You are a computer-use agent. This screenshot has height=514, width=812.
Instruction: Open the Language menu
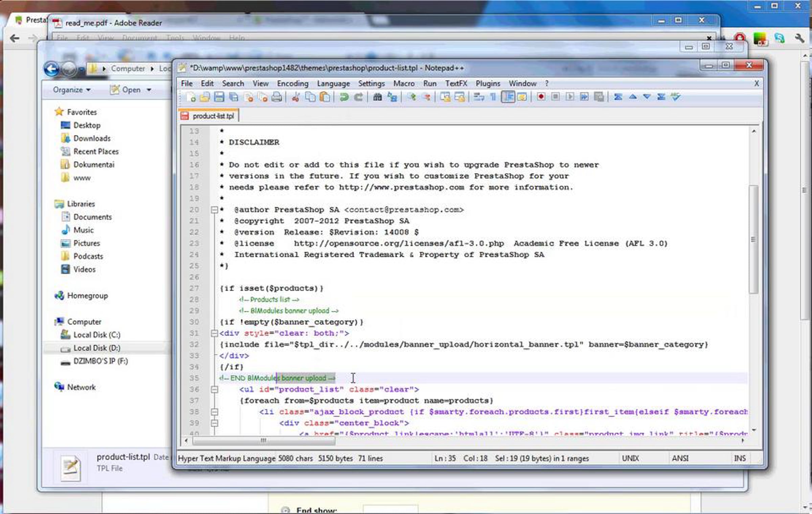pyautogui.click(x=333, y=84)
